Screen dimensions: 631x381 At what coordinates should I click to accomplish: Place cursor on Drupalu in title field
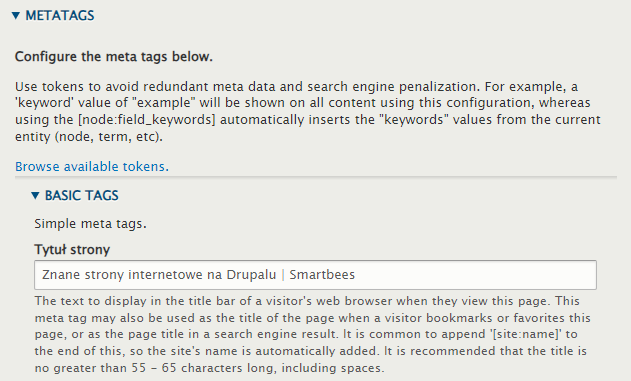(x=251, y=275)
